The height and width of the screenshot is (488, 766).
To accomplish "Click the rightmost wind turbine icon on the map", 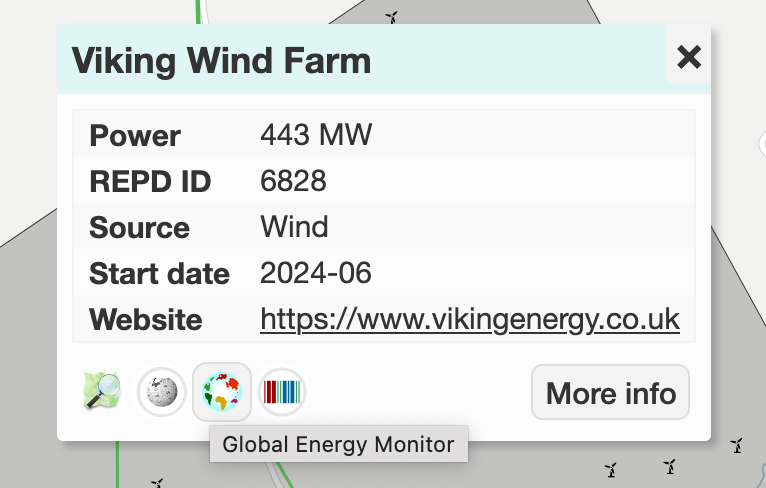I will [737, 445].
